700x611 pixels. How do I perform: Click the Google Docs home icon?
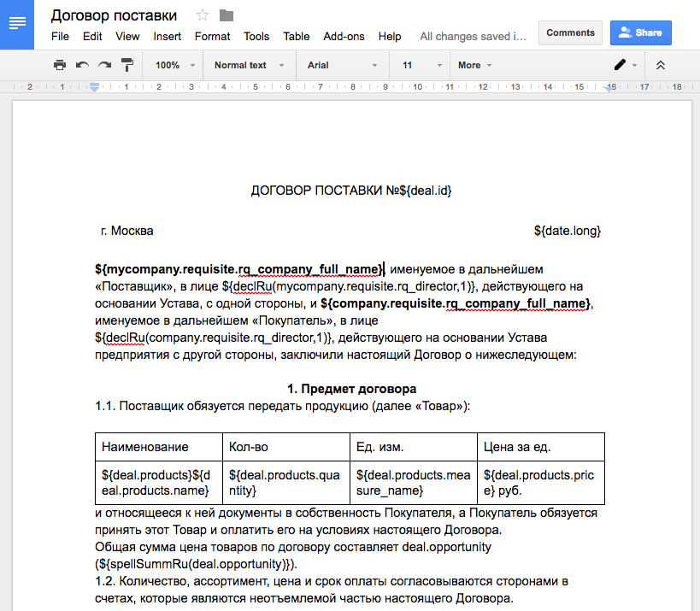[x=17, y=24]
